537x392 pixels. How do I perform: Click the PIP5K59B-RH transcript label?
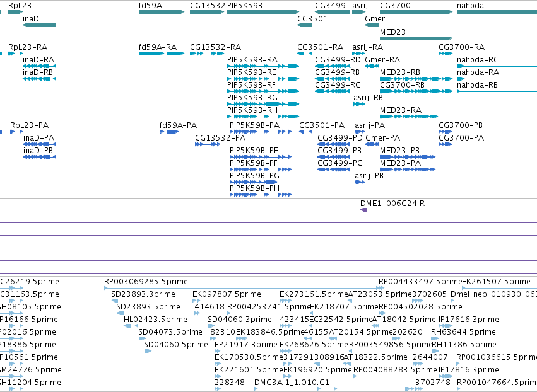pos(252,110)
